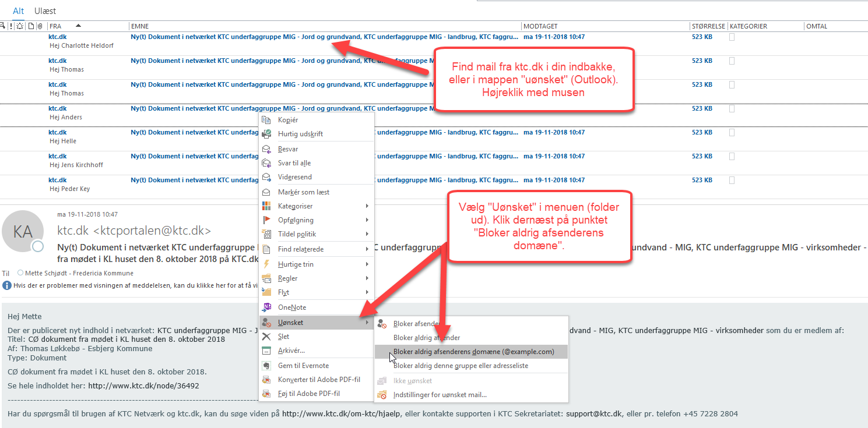Image resolution: width=868 pixels, height=428 pixels.
Task: Click the Kopiér copy icon in context menu
Action: click(x=266, y=120)
